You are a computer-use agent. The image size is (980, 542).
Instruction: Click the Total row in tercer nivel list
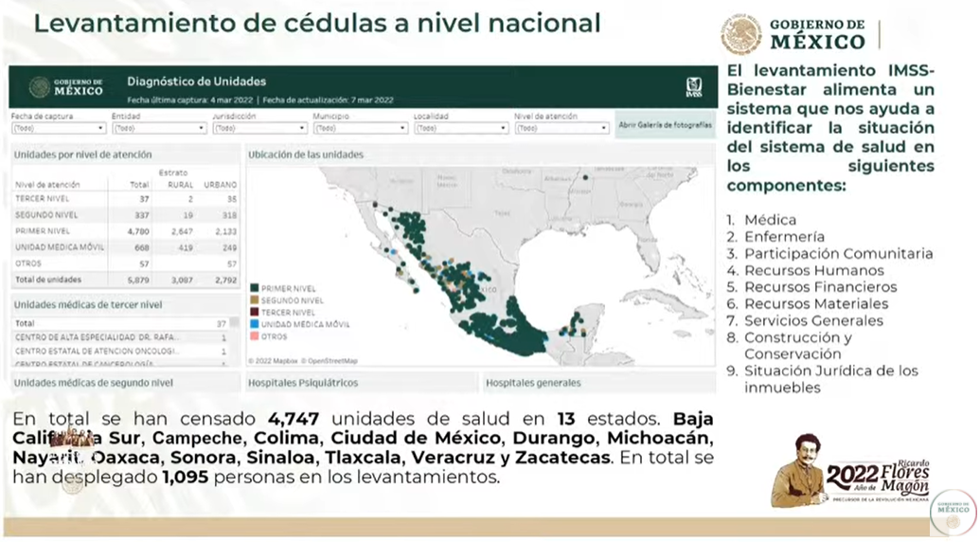[120, 323]
